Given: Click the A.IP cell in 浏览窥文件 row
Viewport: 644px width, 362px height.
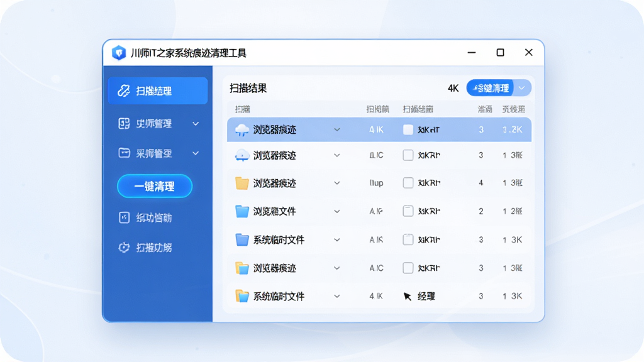Looking at the screenshot, I should pos(376,211).
